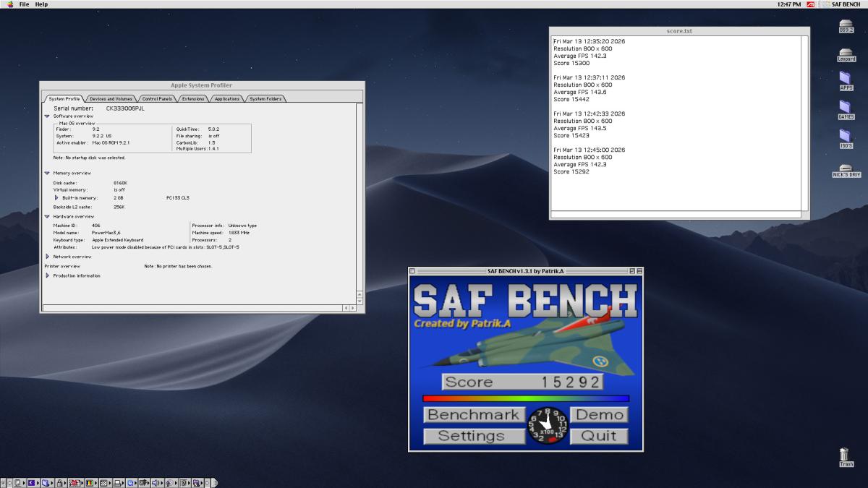Screen dimensions: 868x488
Task: Open the File menu
Action: [24, 4]
